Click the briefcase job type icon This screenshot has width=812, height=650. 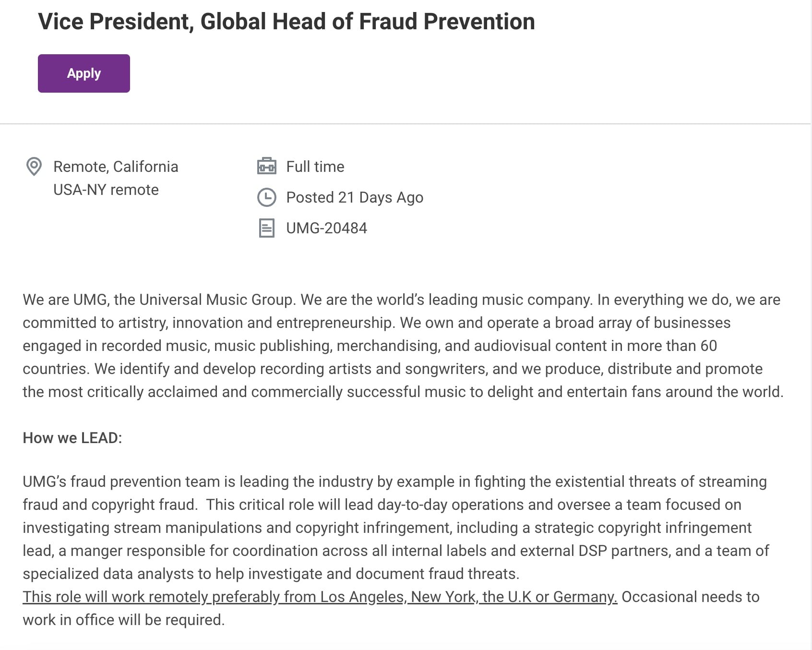point(267,166)
